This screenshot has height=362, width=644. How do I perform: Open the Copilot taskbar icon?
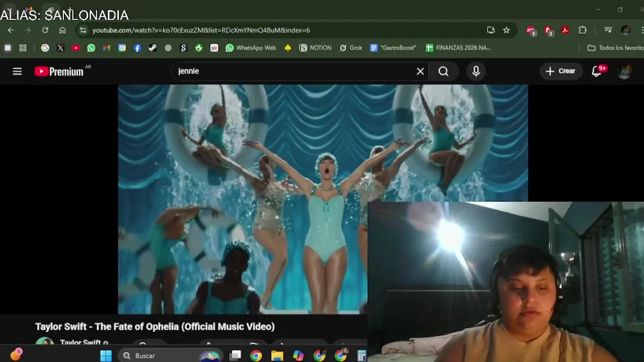(x=298, y=356)
